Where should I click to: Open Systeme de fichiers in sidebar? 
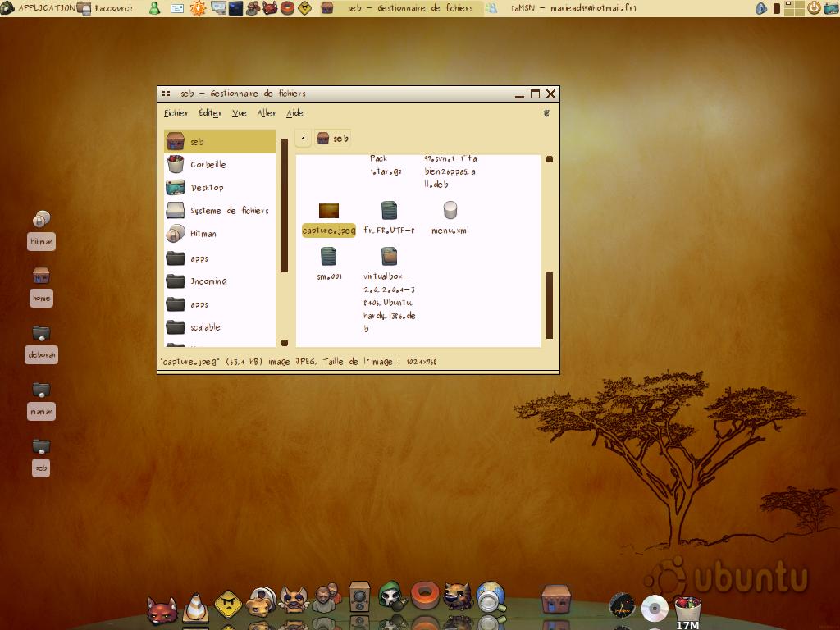(220, 211)
